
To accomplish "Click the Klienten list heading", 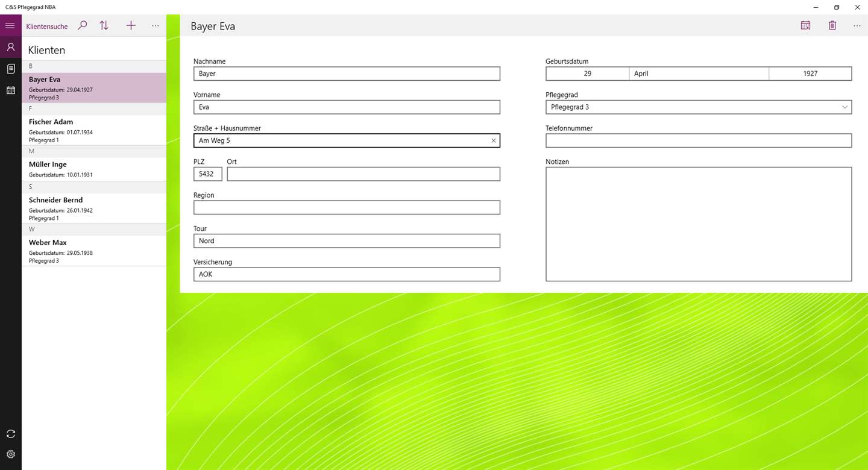I will pos(46,50).
